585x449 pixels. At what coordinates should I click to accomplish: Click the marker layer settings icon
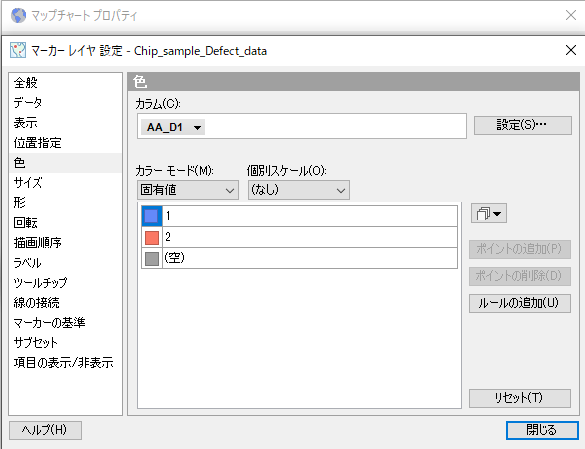pyautogui.click(x=18, y=50)
